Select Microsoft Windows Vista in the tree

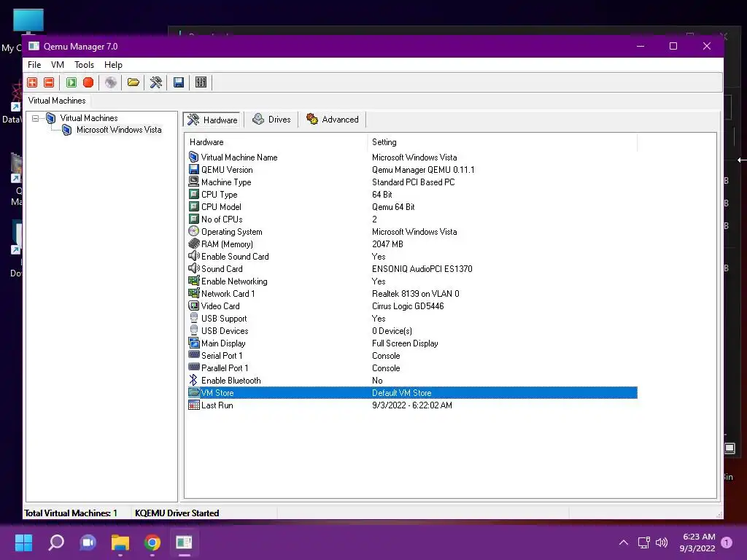(119, 130)
